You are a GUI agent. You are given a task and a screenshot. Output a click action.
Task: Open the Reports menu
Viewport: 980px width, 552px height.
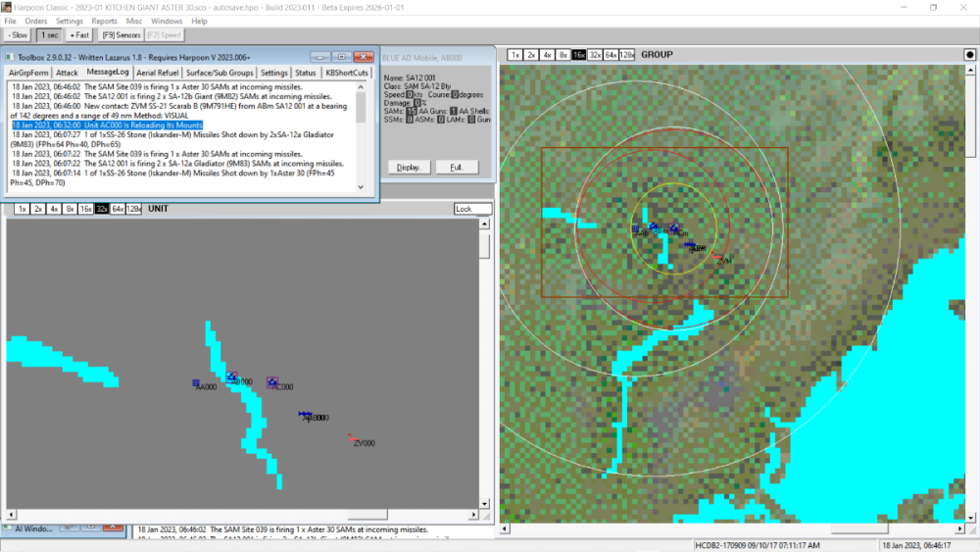tap(105, 22)
